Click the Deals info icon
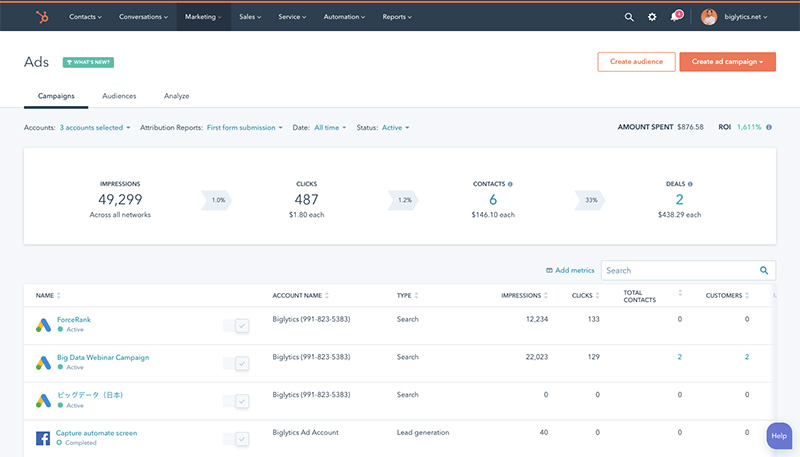 click(x=690, y=184)
